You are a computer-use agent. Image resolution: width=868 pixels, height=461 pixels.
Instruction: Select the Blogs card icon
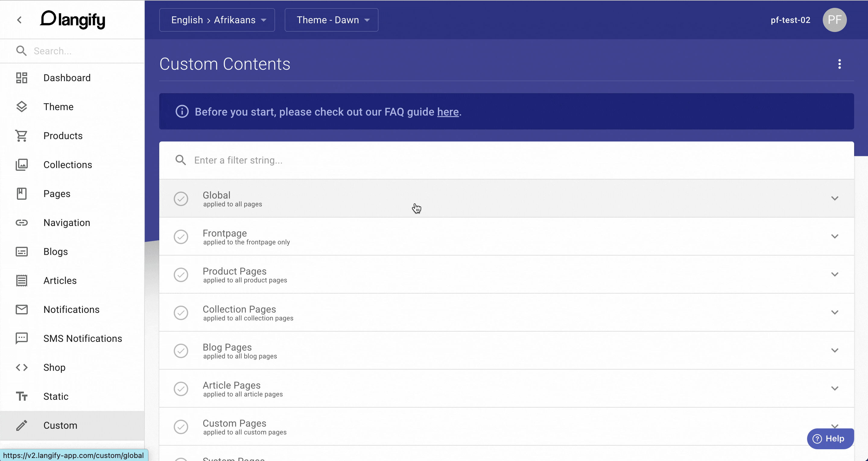(x=22, y=252)
